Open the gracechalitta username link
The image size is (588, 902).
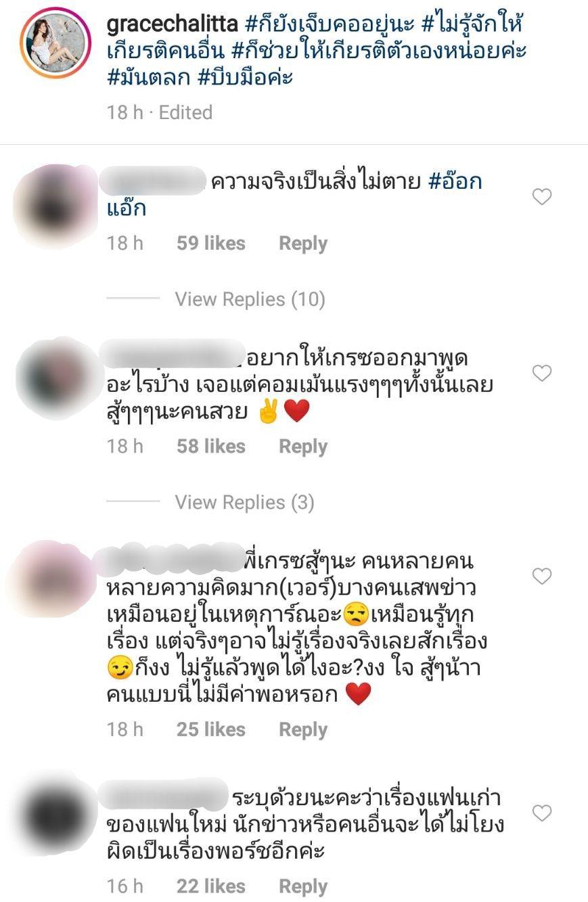173,25
